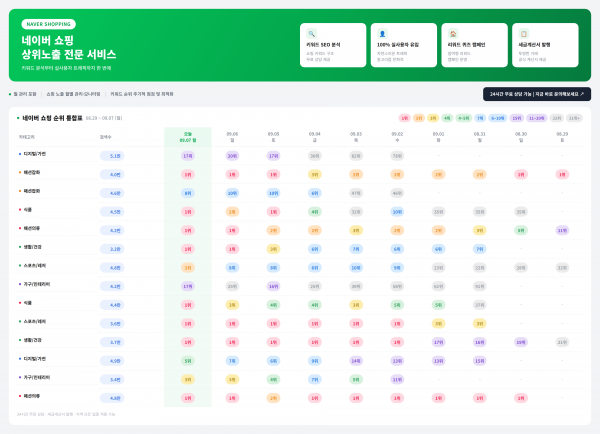Click the 네이버 쇼핑 순위 통합표 heading
Viewport: 600px width, 434px height.
(52, 118)
